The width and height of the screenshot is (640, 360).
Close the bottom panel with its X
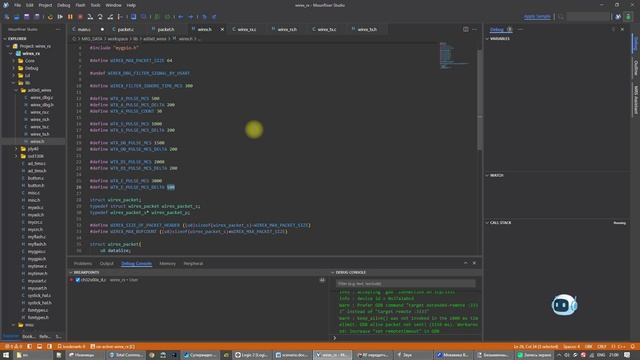click(474, 263)
